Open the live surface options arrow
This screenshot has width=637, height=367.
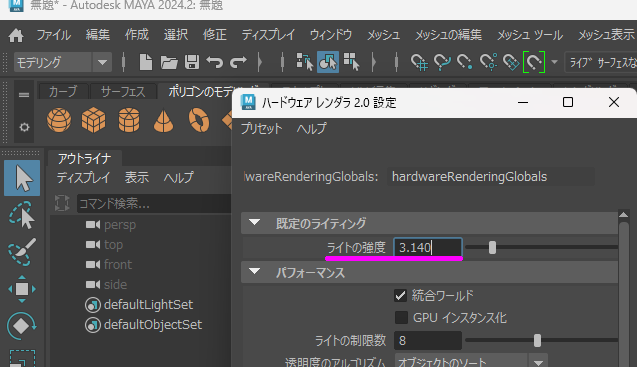[x=555, y=62]
